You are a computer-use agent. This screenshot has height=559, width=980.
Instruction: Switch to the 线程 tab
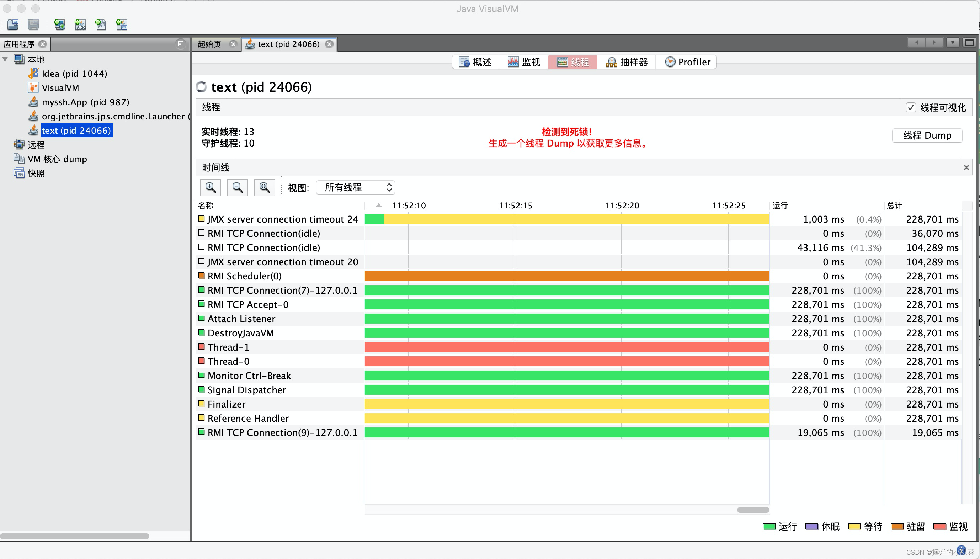[x=573, y=62]
